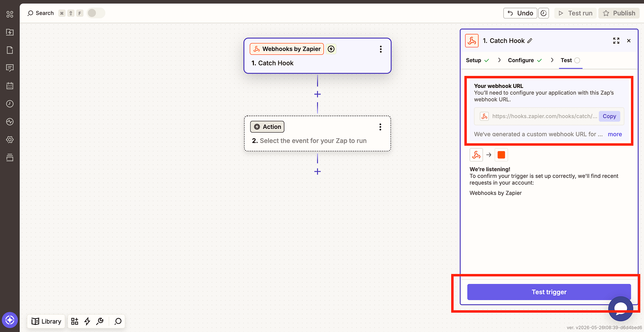Open the comments icon in left sidebar

click(x=10, y=68)
